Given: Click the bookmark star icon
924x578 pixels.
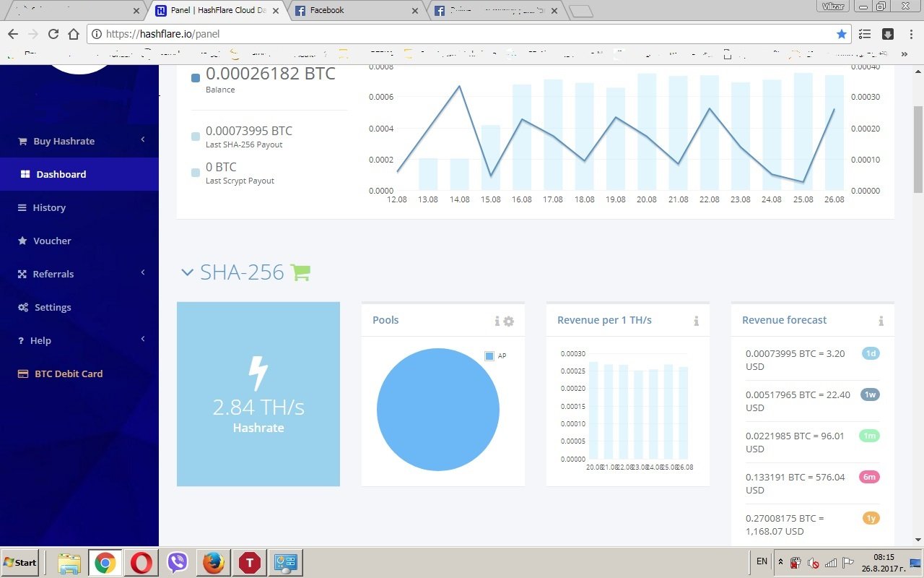Looking at the screenshot, I should 841,34.
